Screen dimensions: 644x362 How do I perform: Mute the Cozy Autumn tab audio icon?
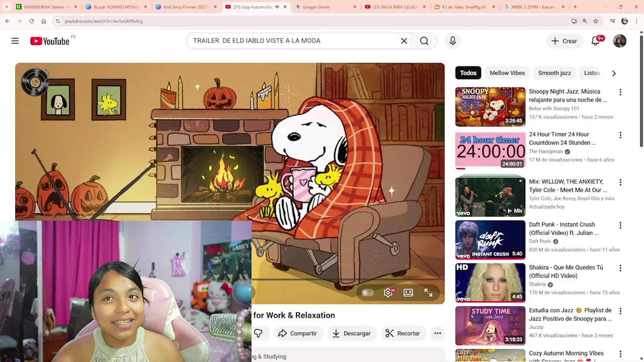coord(277,7)
